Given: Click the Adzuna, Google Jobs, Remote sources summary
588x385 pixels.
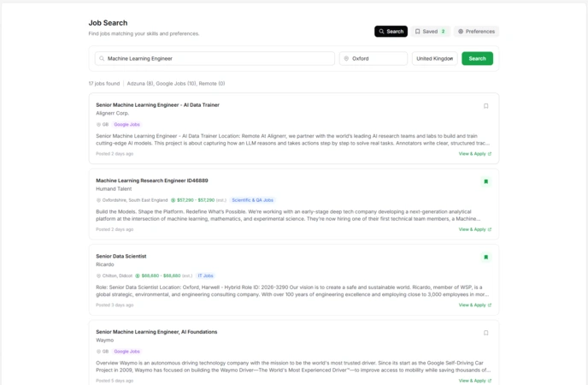Looking at the screenshot, I should [x=176, y=84].
